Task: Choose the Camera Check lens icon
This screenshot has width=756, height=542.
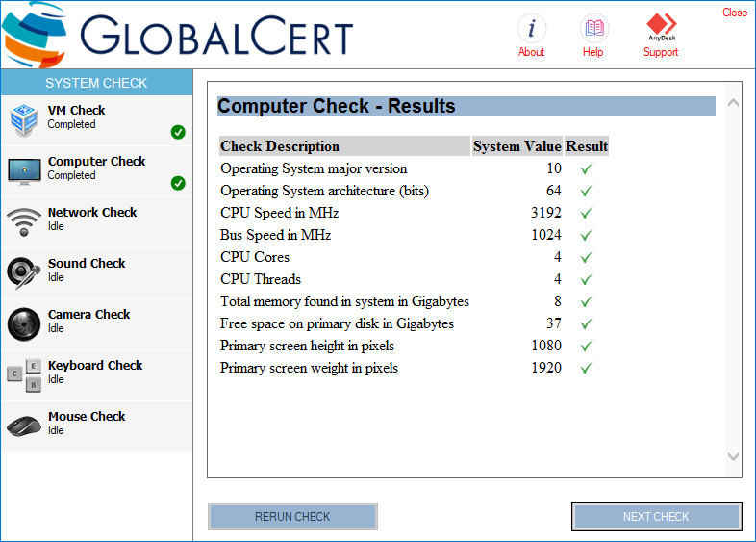Action: pyautogui.click(x=23, y=324)
